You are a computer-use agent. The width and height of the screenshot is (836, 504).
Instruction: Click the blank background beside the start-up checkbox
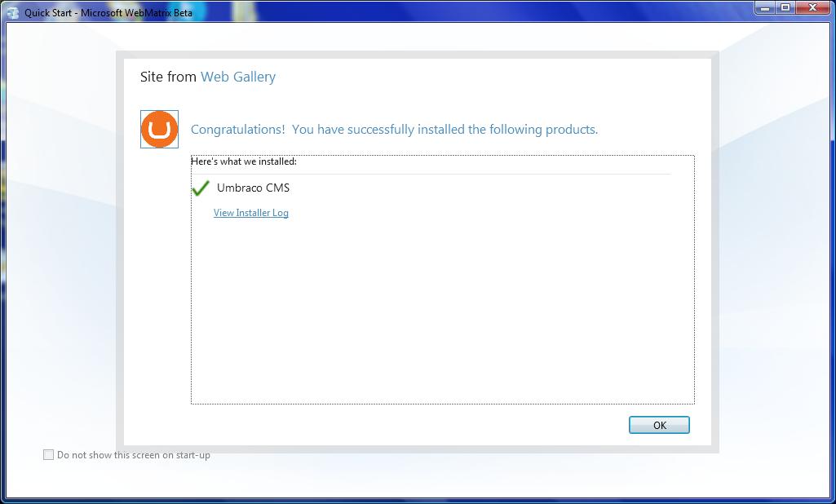427,475
